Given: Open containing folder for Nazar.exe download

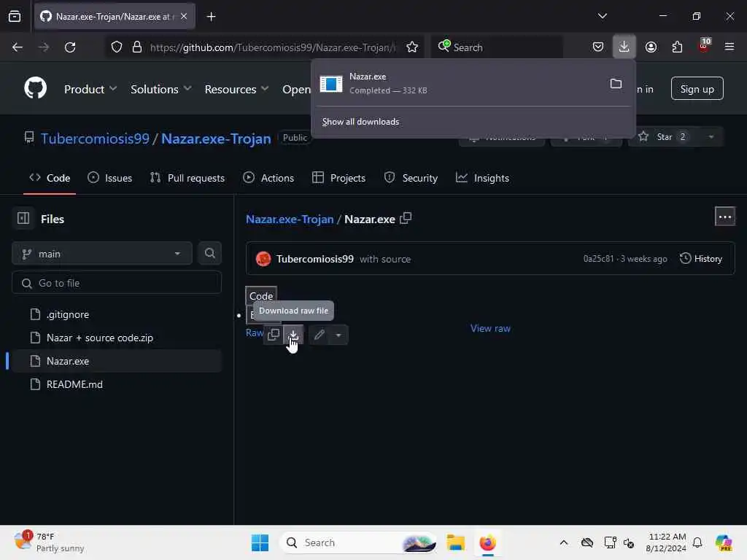Looking at the screenshot, I should pos(616,84).
